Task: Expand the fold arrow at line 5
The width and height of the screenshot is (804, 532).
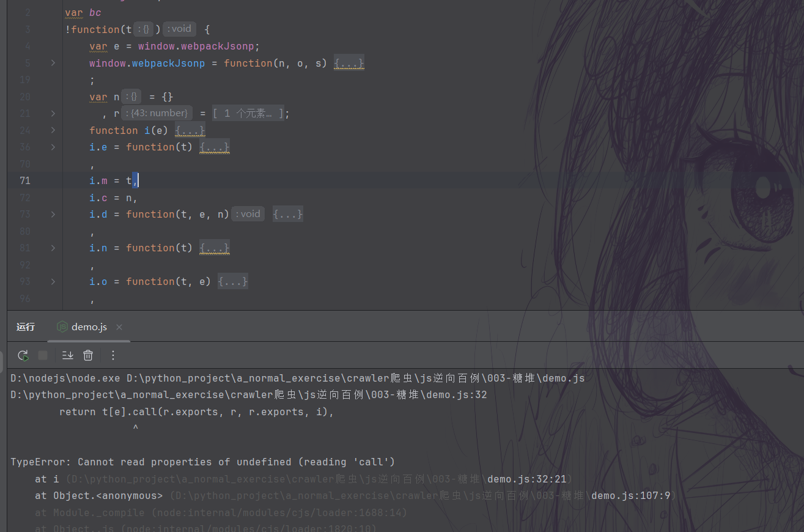Action: [53, 63]
